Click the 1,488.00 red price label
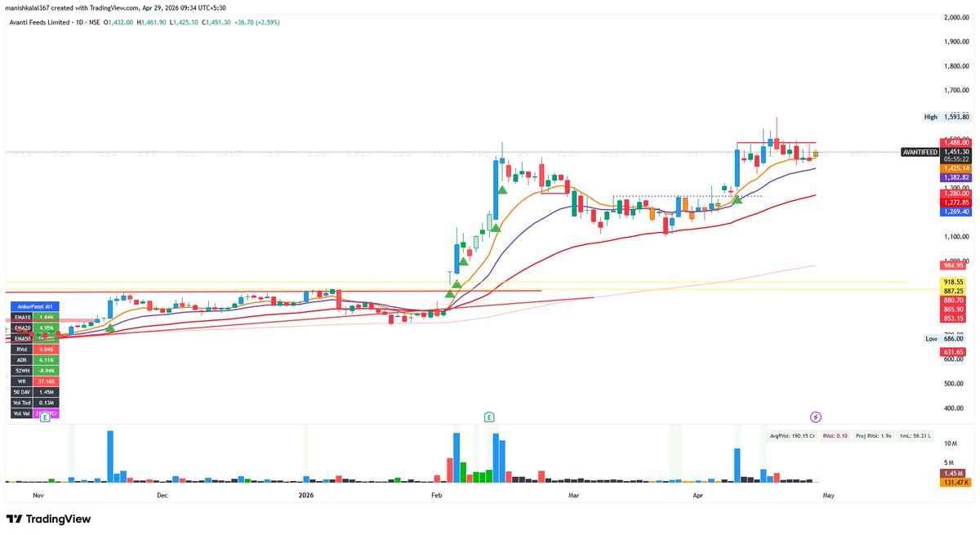980x535 pixels. [957, 142]
